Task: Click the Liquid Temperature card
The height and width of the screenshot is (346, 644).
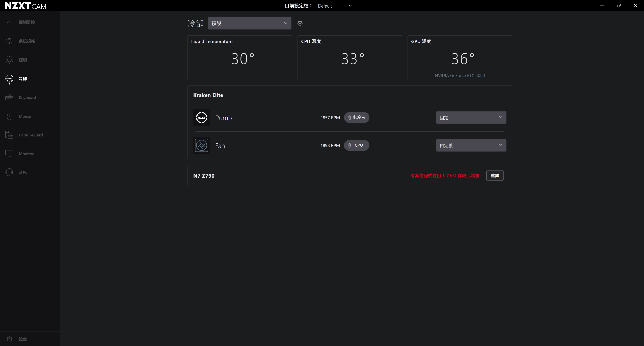Action: pos(240,58)
